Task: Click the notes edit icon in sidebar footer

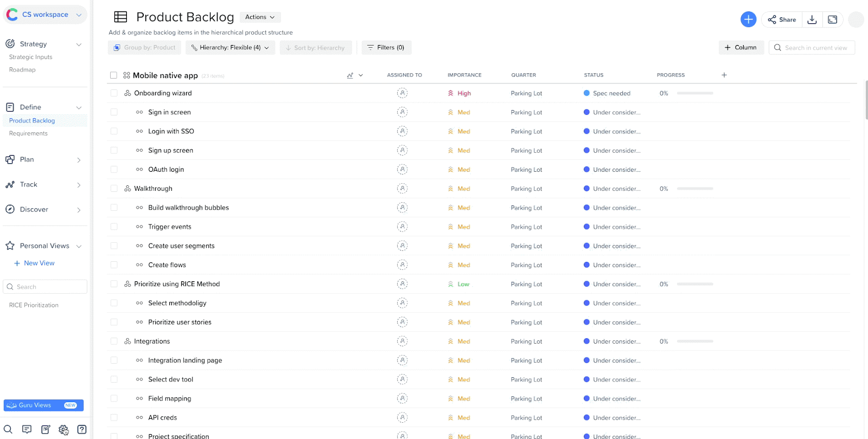Action: click(46, 429)
